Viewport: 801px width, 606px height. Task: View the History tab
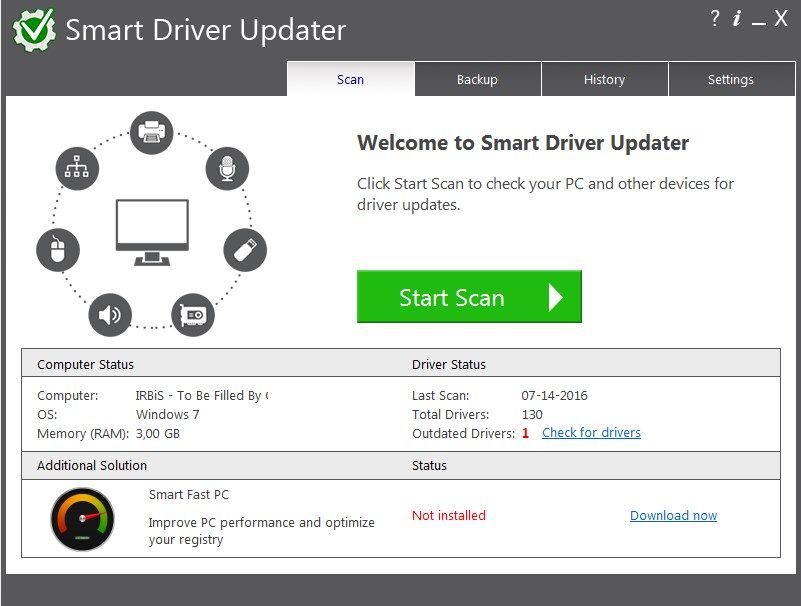tap(604, 79)
